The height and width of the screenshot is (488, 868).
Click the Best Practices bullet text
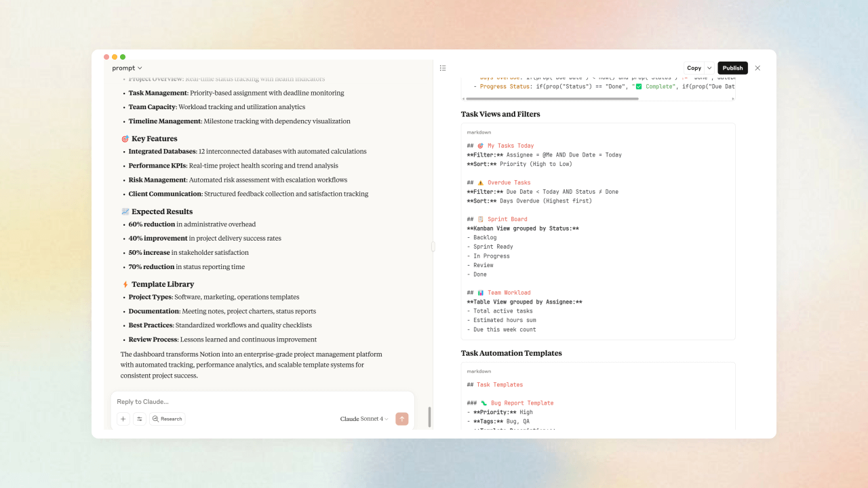click(x=220, y=325)
